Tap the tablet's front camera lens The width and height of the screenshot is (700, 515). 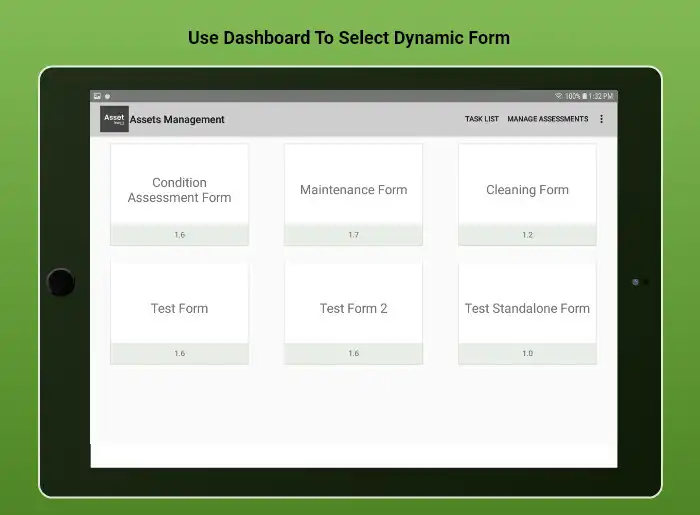tap(635, 282)
